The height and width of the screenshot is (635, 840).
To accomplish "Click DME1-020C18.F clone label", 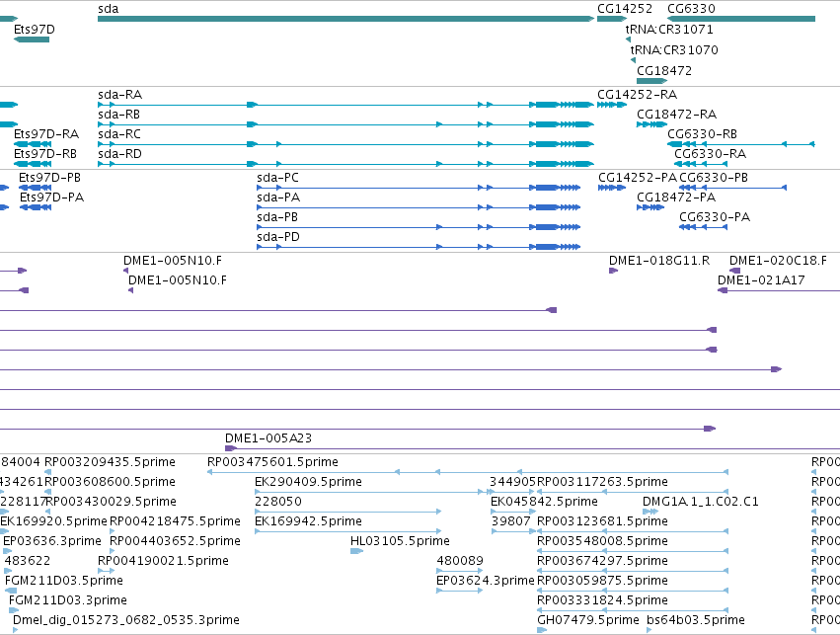I will (x=779, y=261).
